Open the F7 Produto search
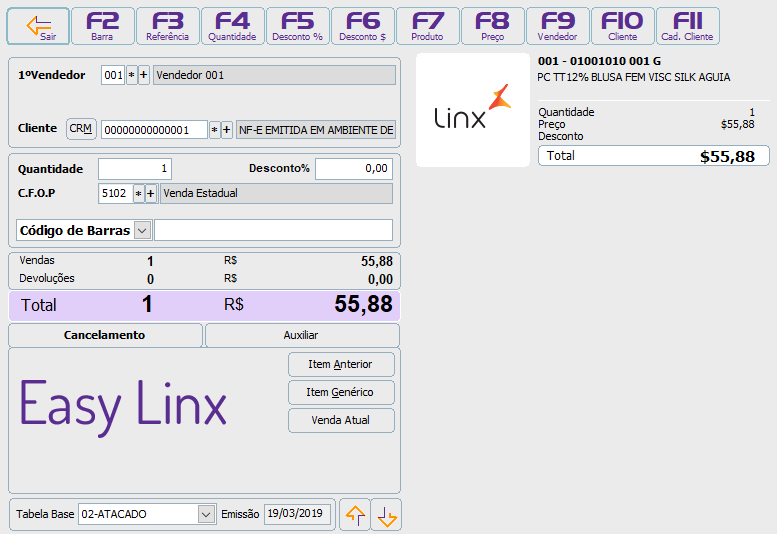The height and width of the screenshot is (534, 777). click(x=427, y=26)
